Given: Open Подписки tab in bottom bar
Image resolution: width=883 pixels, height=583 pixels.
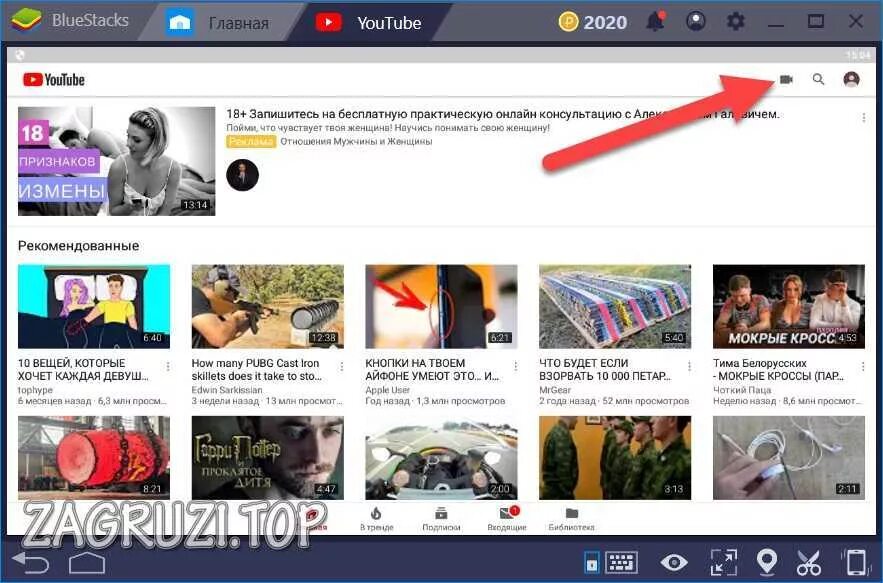Looking at the screenshot, I should [441, 519].
